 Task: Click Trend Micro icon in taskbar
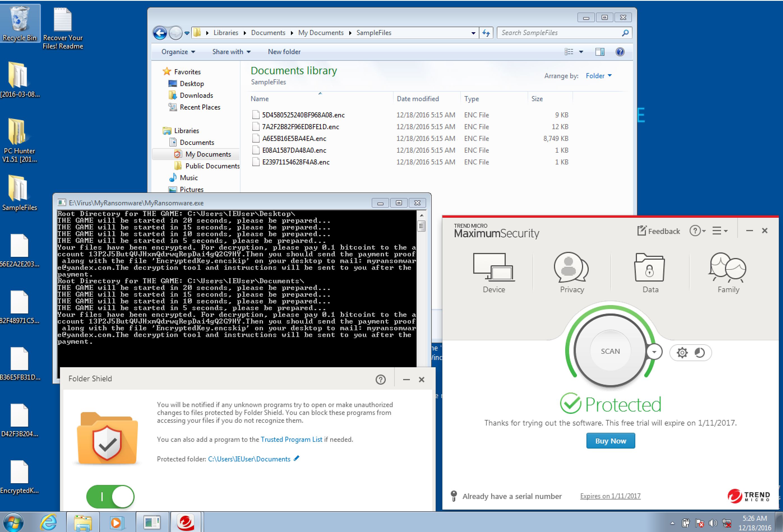click(186, 522)
